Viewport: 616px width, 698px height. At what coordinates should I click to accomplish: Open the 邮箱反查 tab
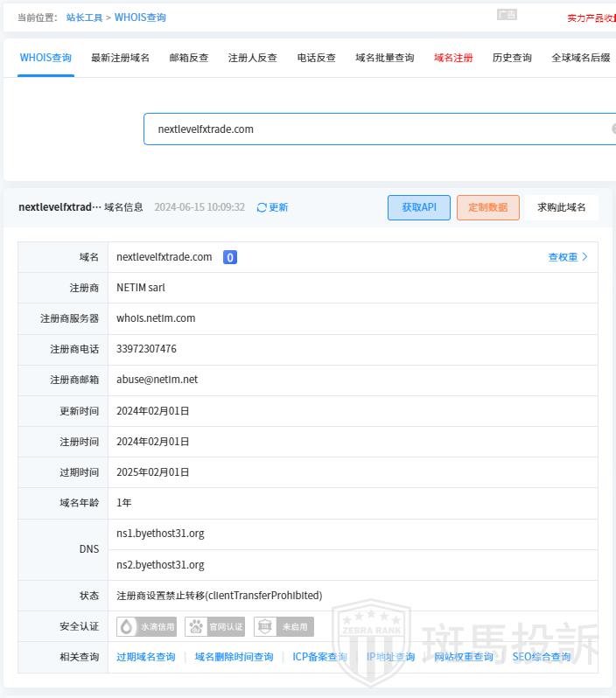pyautogui.click(x=189, y=58)
